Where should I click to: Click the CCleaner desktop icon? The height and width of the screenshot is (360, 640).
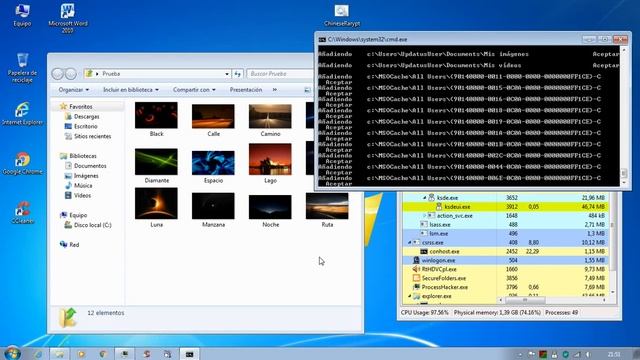point(23,212)
